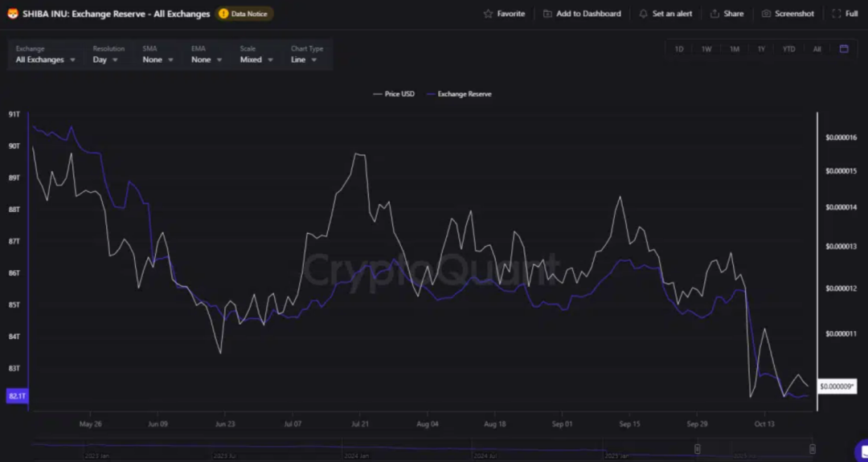868x462 pixels.
Task: Click the Shiba Inu coin logo
Action: [12, 14]
